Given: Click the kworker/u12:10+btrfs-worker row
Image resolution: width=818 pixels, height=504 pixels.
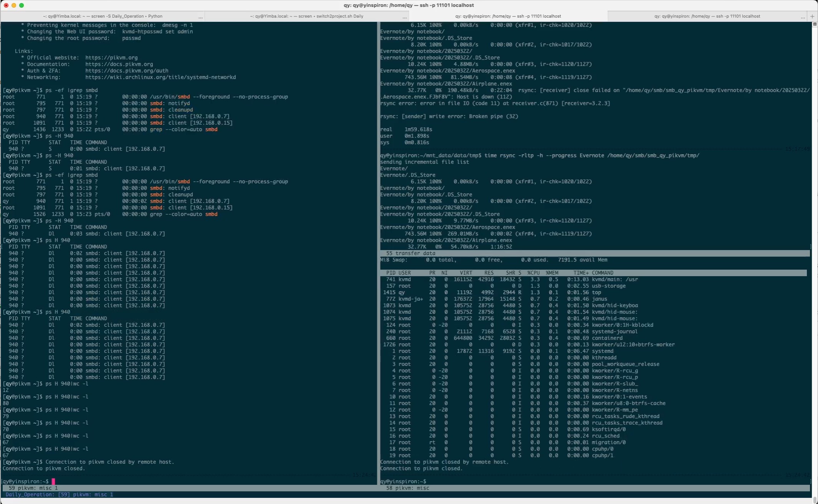Looking at the screenshot, I should [529, 344].
